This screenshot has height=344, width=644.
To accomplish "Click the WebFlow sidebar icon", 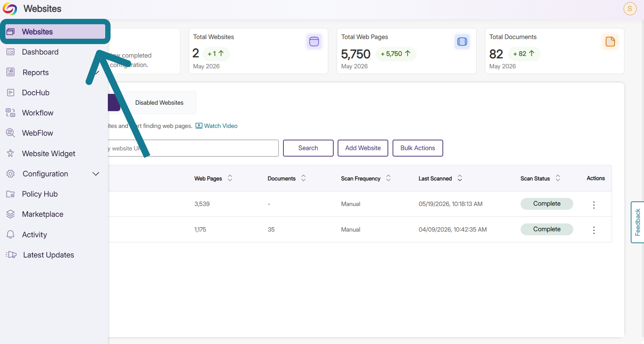I will [x=10, y=133].
